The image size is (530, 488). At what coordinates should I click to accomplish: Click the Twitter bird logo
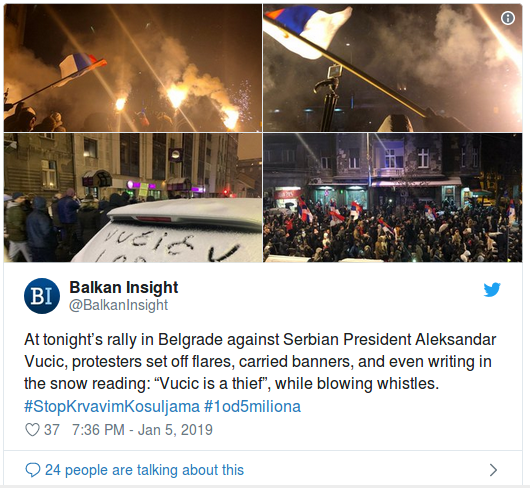pos(492,290)
